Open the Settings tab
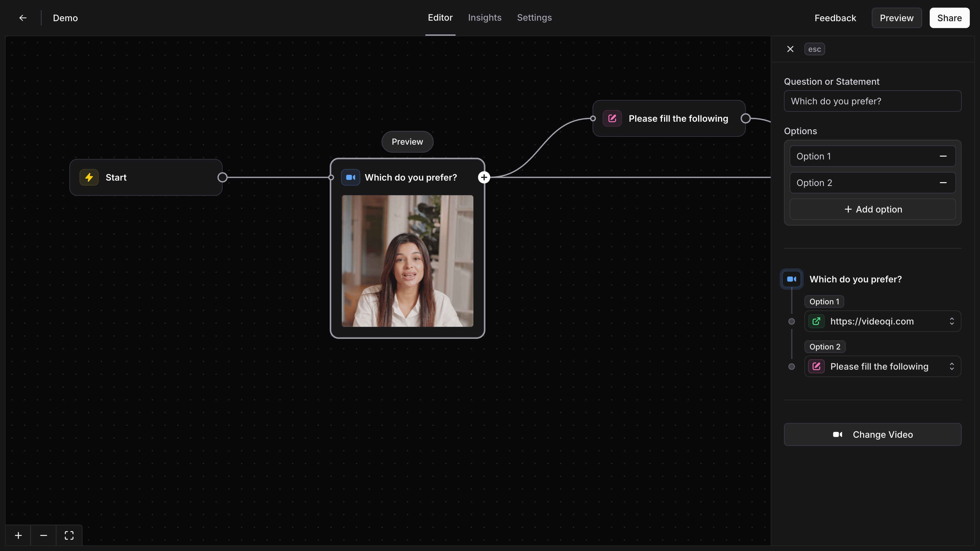This screenshot has width=980, height=551. tap(534, 18)
